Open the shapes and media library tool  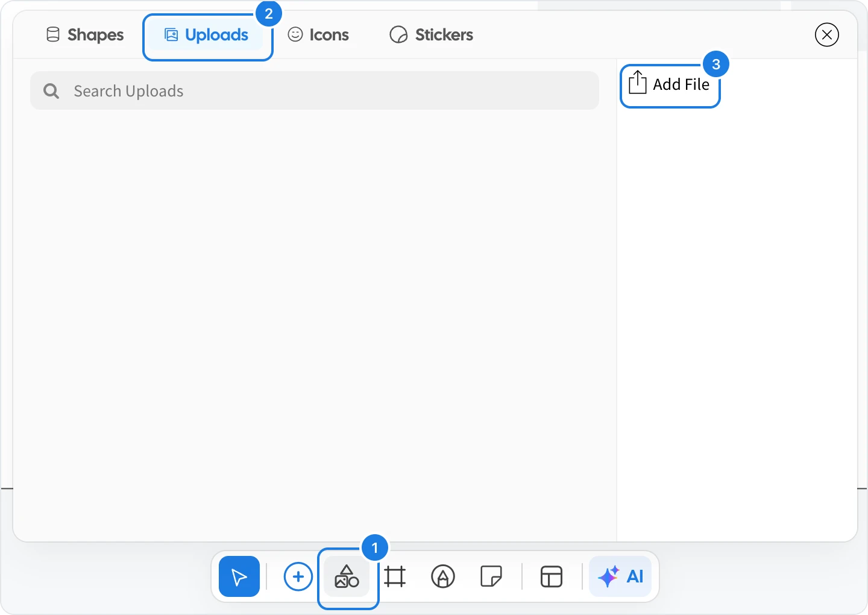[347, 576]
